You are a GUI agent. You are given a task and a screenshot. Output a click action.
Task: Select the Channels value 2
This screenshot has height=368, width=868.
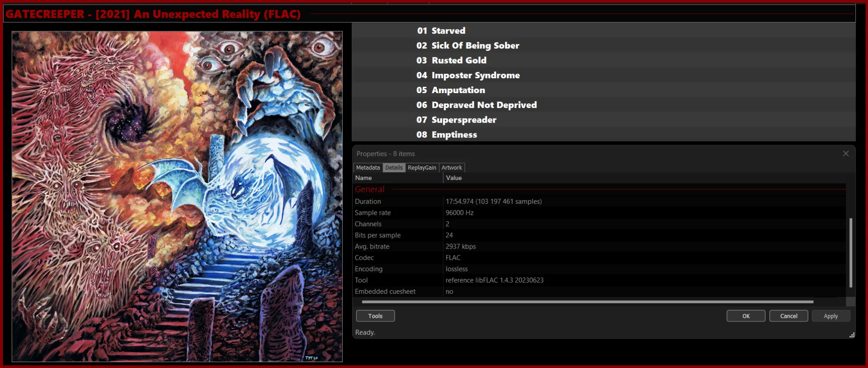[x=448, y=224]
